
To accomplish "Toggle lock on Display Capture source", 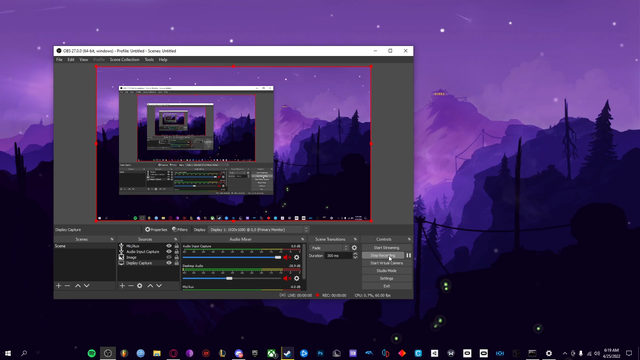I will click(176, 263).
